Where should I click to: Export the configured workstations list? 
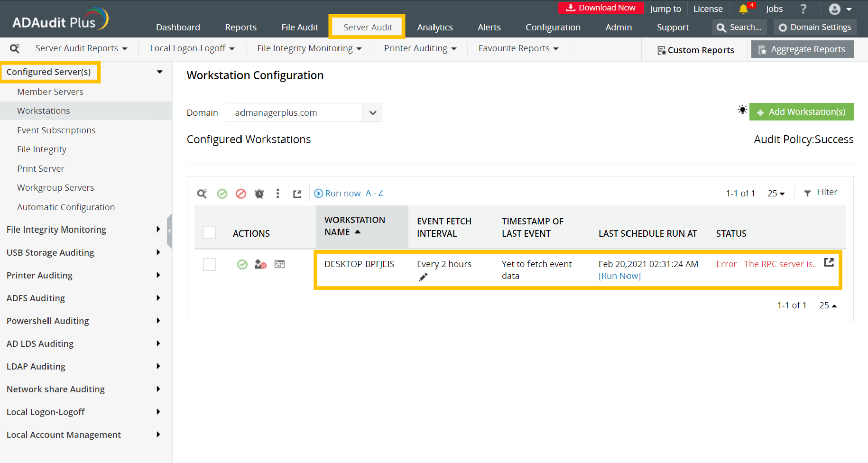(297, 194)
